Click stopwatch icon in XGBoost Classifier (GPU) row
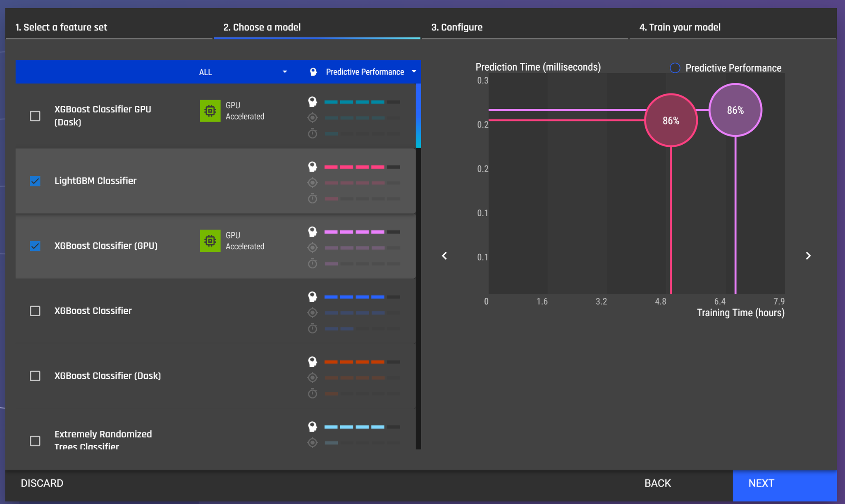The width and height of the screenshot is (845, 504). click(x=313, y=263)
